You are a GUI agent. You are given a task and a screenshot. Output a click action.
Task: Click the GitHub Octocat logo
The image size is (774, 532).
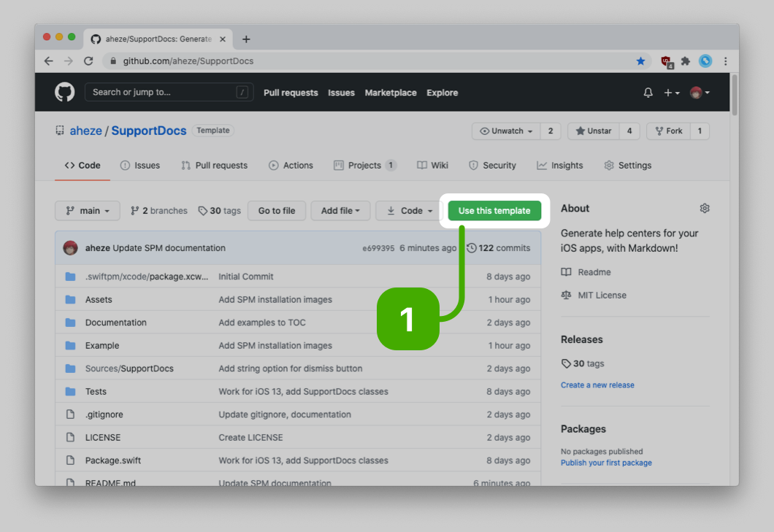pyautogui.click(x=65, y=92)
